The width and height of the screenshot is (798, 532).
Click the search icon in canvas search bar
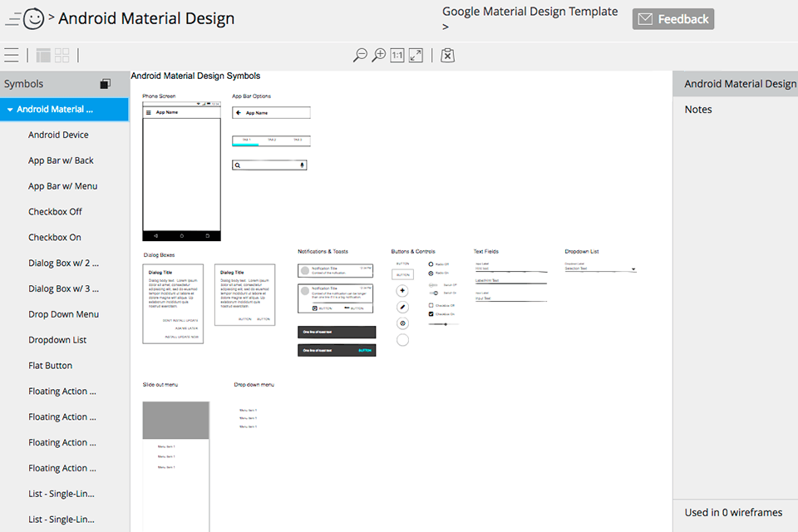pyautogui.click(x=238, y=165)
